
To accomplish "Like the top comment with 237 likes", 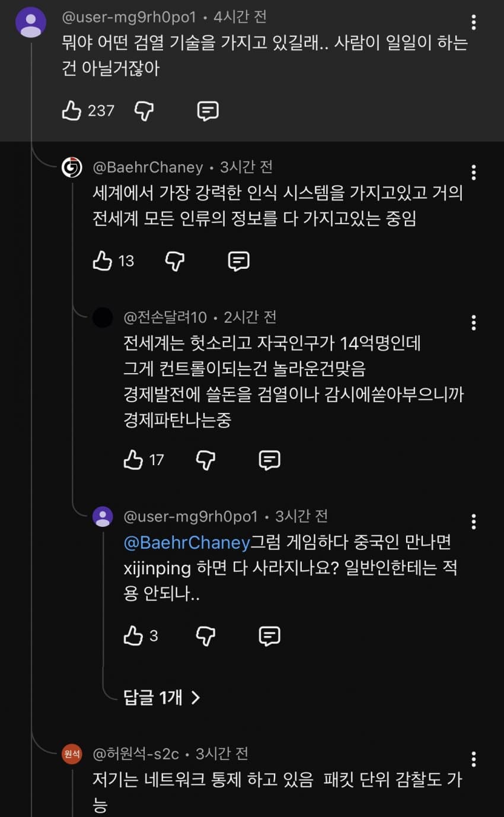I will [72, 110].
